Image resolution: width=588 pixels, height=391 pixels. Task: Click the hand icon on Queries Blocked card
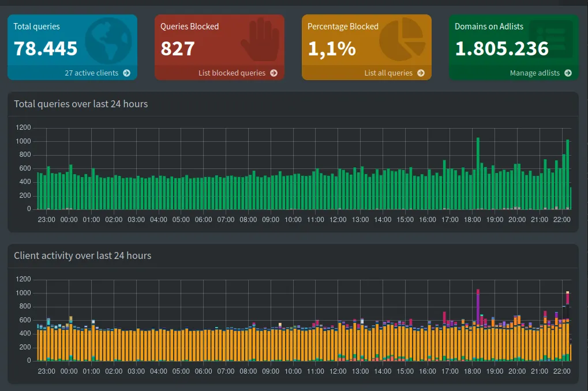click(261, 40)
